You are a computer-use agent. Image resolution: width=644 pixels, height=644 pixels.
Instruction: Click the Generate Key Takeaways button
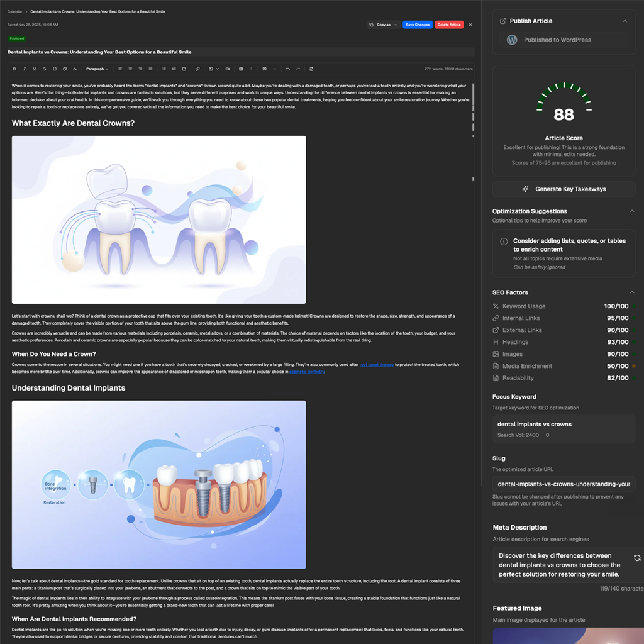click(x=563, y=189)
